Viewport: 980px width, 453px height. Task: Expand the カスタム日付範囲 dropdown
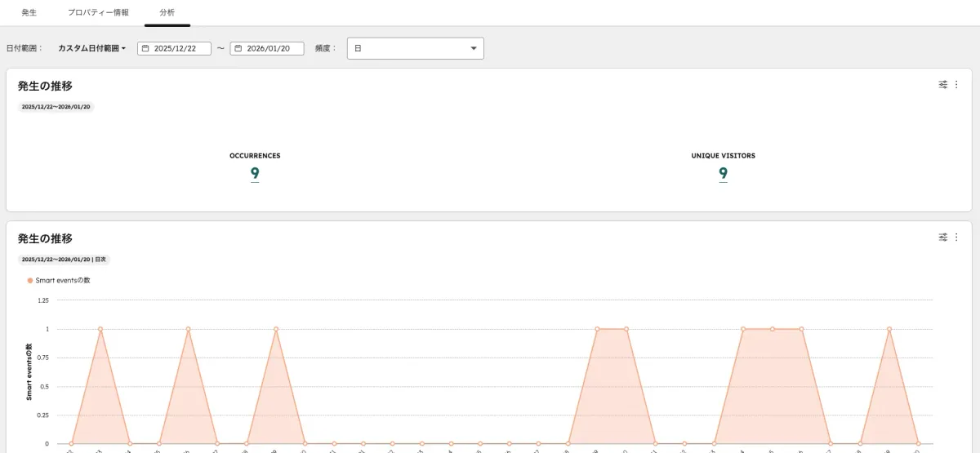tap(91, 48)
